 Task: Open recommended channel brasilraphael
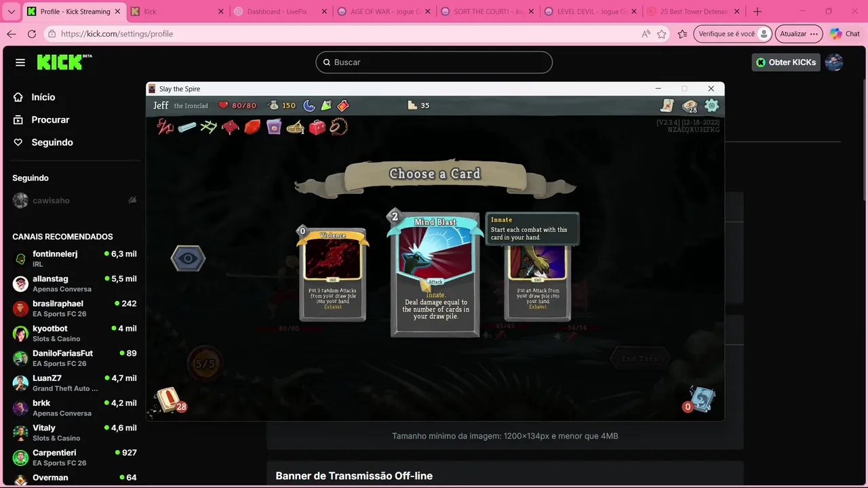pos(75,308)
